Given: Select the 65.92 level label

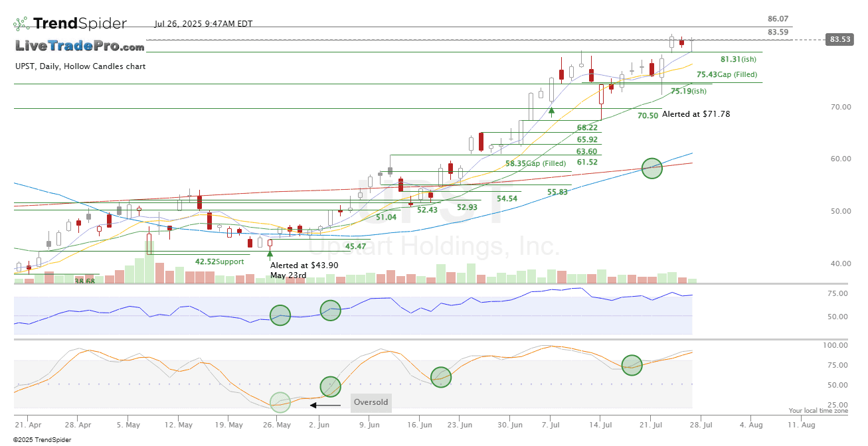Looking at the screenshot, I should [x=587, y=140].
